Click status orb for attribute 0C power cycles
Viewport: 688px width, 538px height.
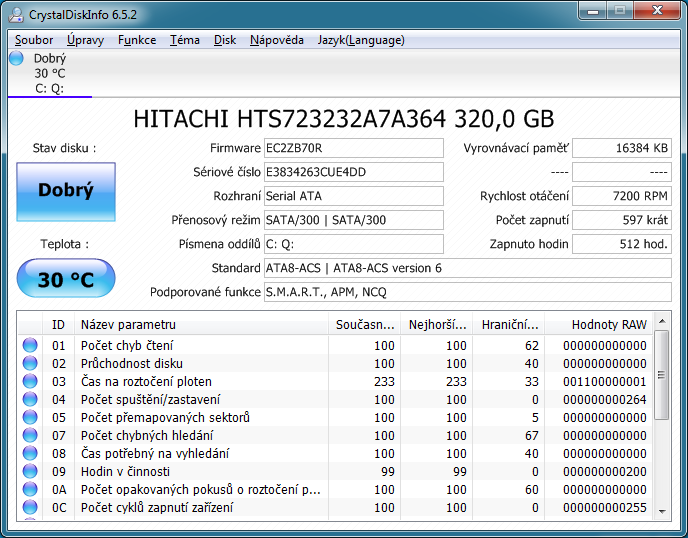click(x=30, y=508)
